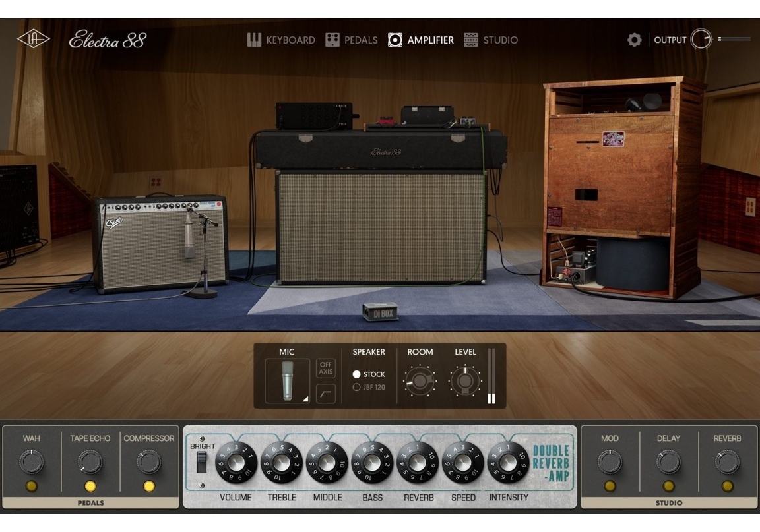Toggle the Off Axis mic button
The height and width of the screenshot is (532, 760).
pos(326,369)
